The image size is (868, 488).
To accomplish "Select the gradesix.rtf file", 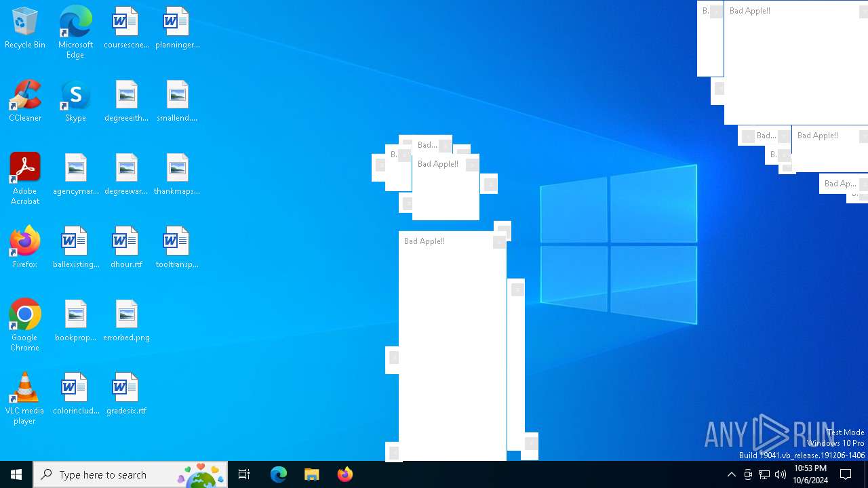I will point(126,394).
